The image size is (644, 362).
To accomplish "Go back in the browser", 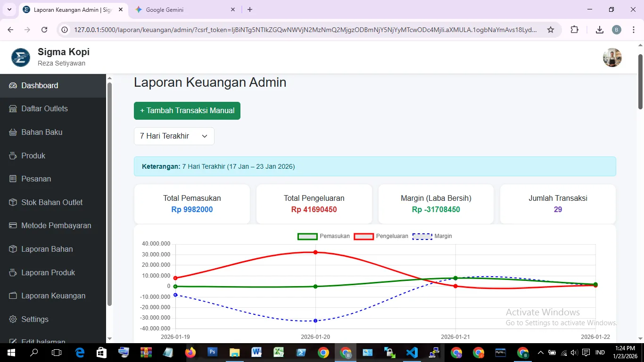I will coord(10,30).
